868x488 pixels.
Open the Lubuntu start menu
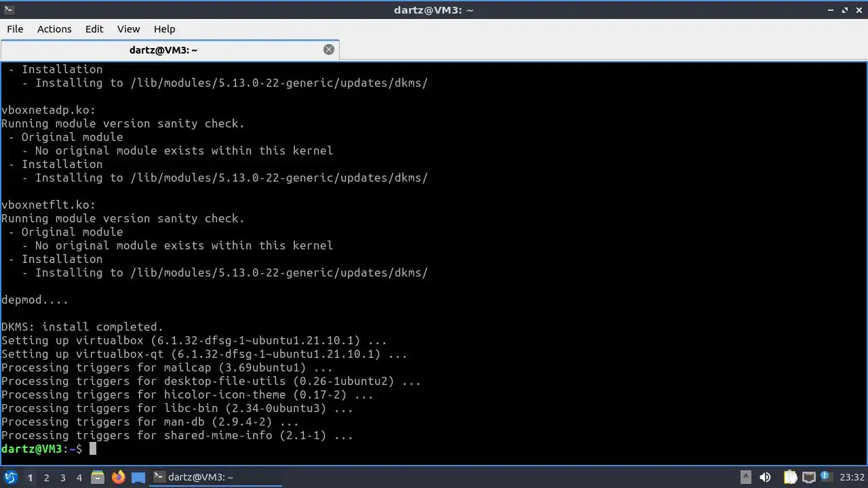tap(10, 478)
